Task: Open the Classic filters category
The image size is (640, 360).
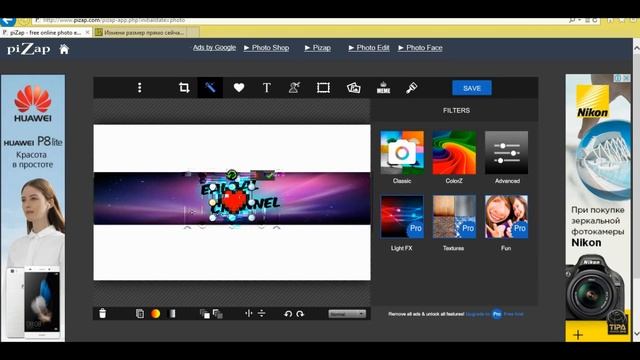Action: [x=402, y=153]
